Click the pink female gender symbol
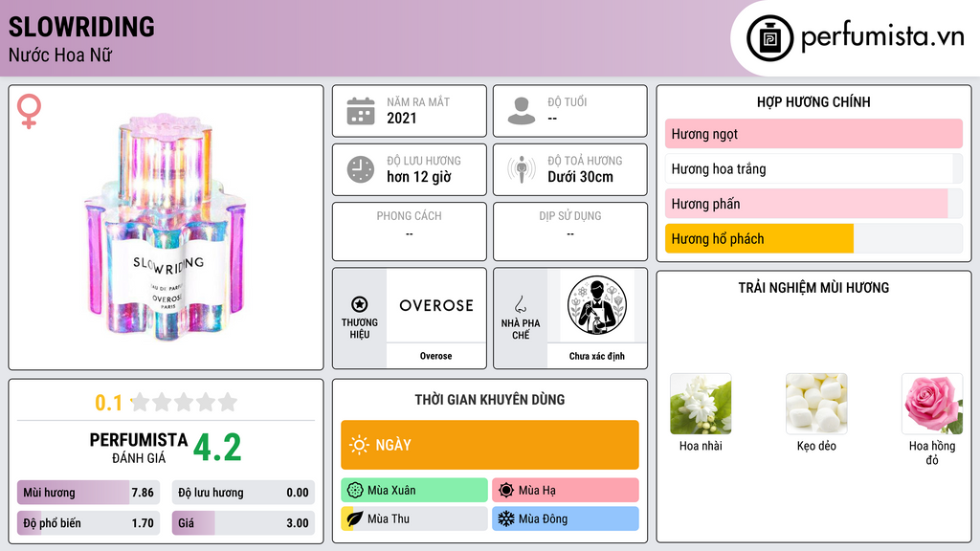This screenshot has height=551, width=980. point(29,111)
